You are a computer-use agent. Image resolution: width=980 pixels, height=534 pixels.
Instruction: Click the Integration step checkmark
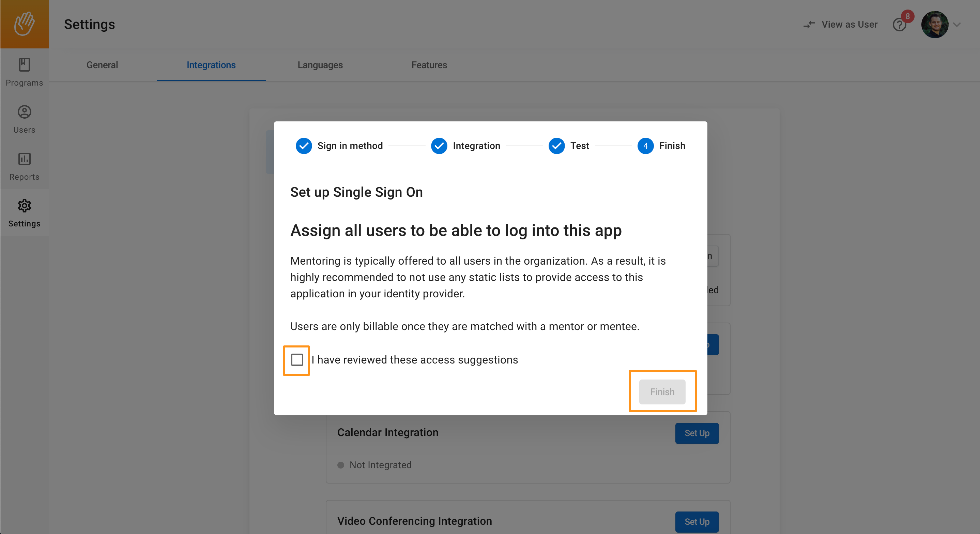439,146
